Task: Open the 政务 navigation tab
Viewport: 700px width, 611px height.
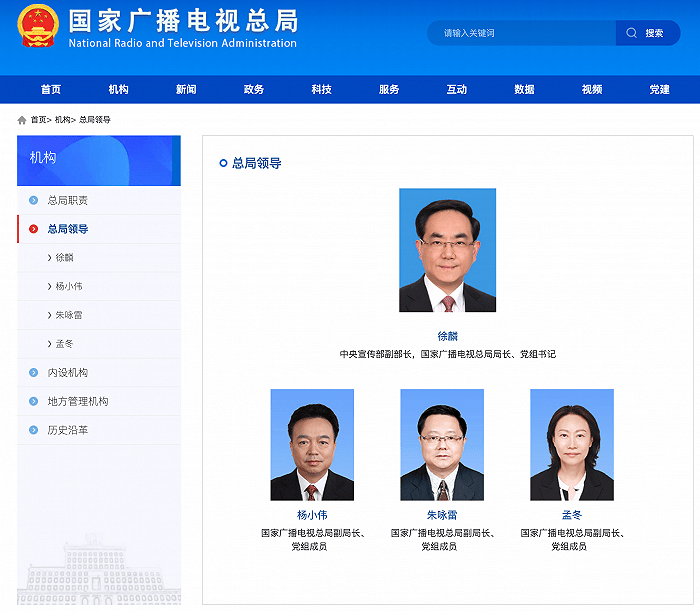Action: pyautogui.click(x=254, y=90)
